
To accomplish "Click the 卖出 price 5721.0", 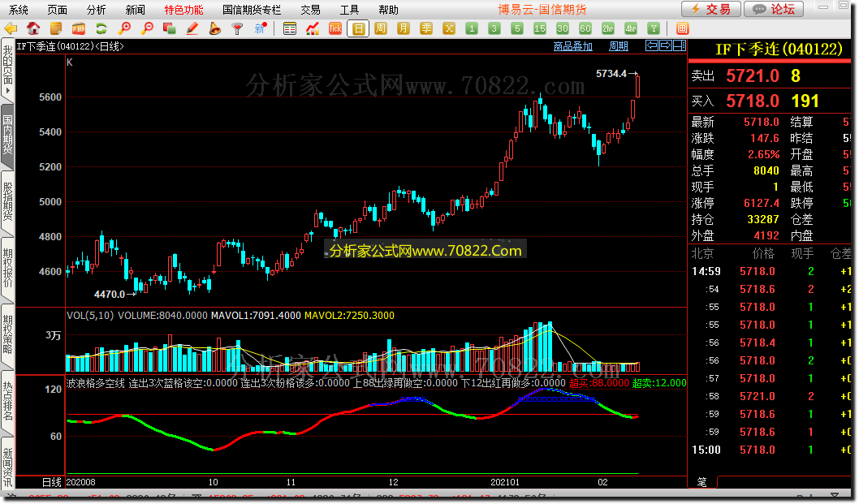I will tap(752, 75).
